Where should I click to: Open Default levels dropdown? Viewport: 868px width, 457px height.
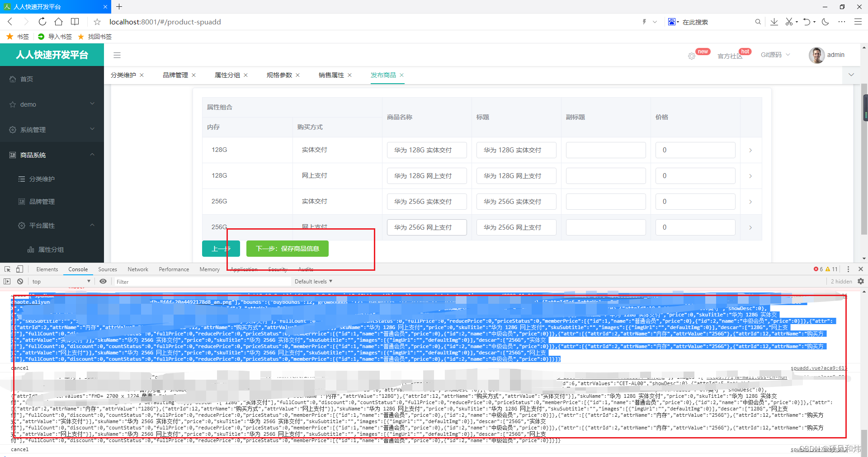click(313, 281)
